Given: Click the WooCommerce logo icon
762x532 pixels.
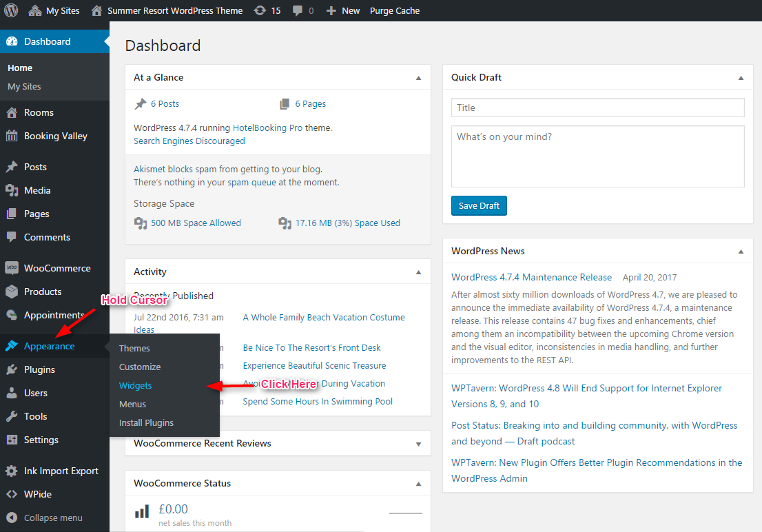Looking at the screenshot, I should coord(12,268).
